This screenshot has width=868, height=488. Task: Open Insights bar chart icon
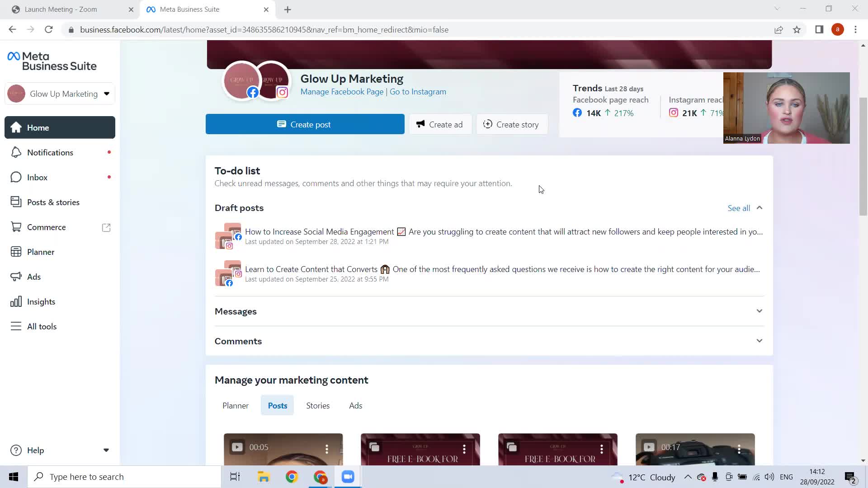[x=16, y=301]
